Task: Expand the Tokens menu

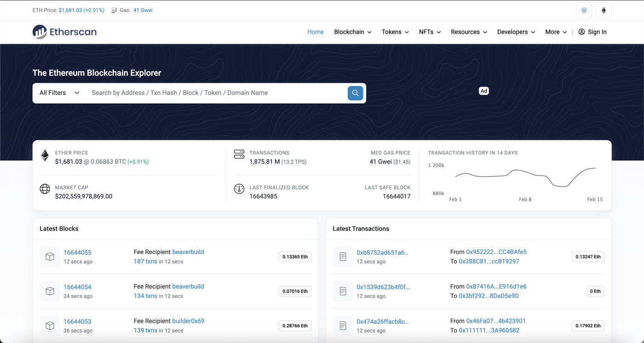Action: (395, 32)
